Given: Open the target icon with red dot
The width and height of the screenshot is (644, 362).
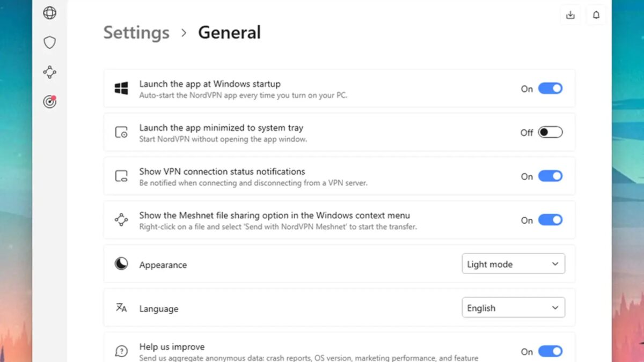Looking at the screenshot, I should (x=50, y=101).
